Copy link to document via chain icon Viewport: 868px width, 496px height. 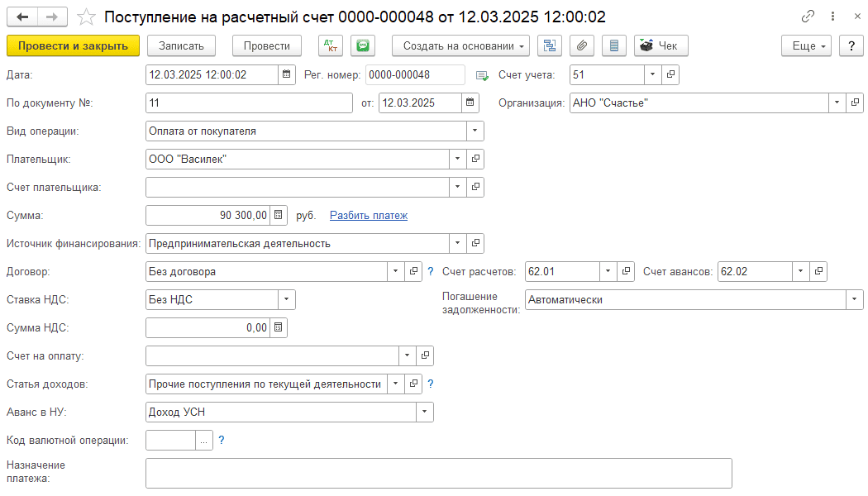[x=808, y=17]
